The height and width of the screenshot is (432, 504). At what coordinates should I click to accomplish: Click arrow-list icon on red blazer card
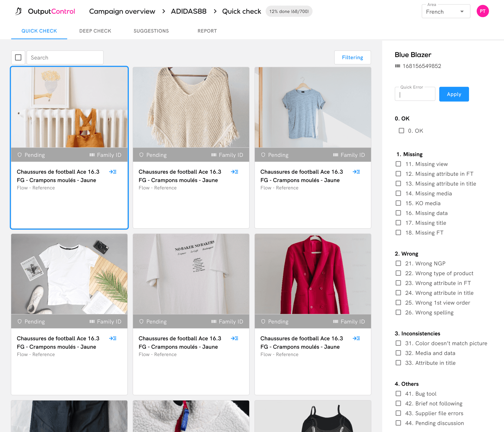click(356, 338)
